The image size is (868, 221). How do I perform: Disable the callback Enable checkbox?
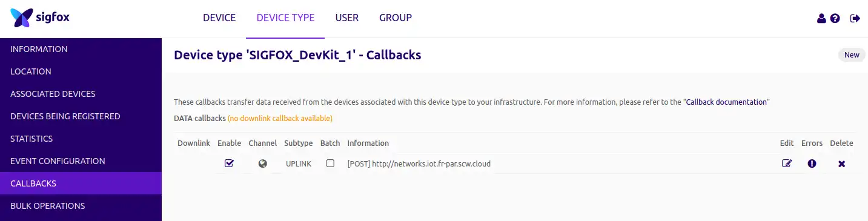229,163
